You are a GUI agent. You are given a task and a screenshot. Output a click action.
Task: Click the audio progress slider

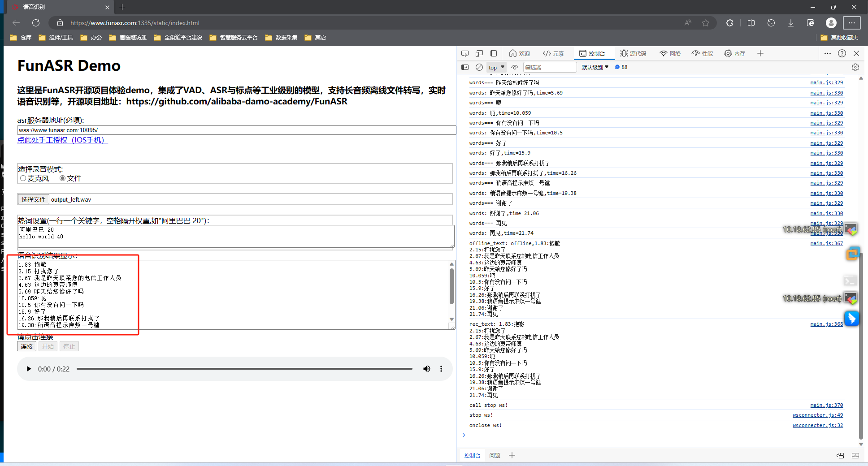point(244,369)
